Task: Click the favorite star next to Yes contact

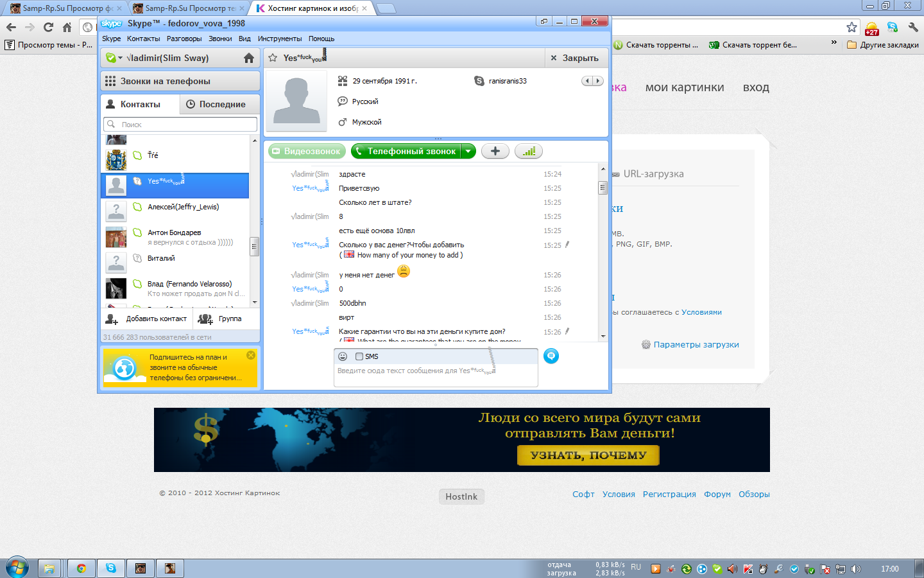Action: (273, 58)
